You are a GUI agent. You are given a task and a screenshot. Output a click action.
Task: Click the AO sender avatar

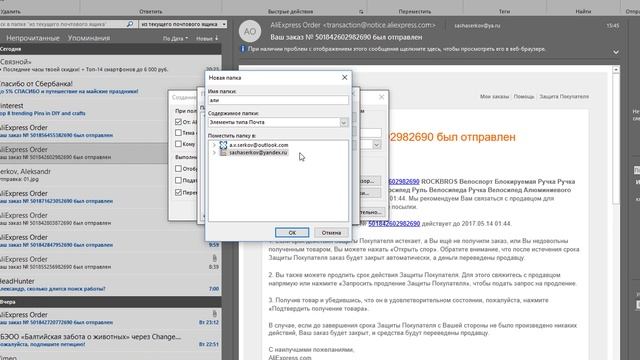coord(250,31)
